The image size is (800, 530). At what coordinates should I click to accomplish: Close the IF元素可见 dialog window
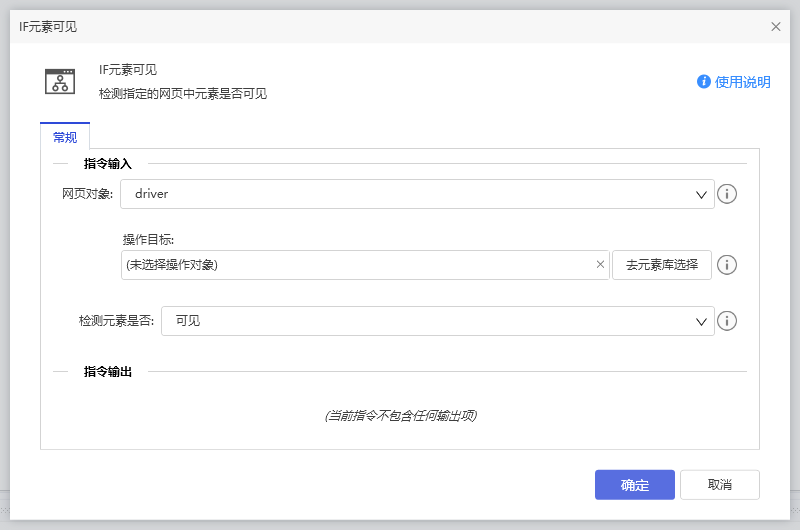coord(776,27)
